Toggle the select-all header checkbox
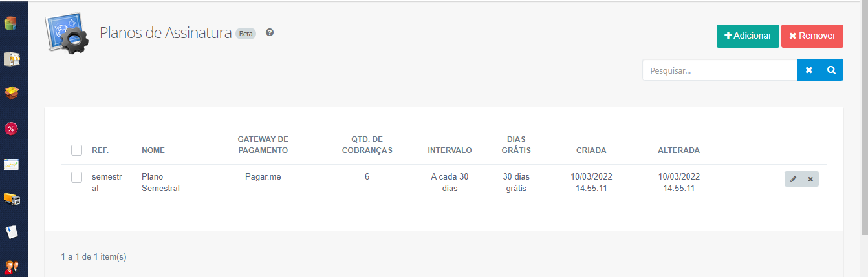868x277 pixels. point(76,150)
